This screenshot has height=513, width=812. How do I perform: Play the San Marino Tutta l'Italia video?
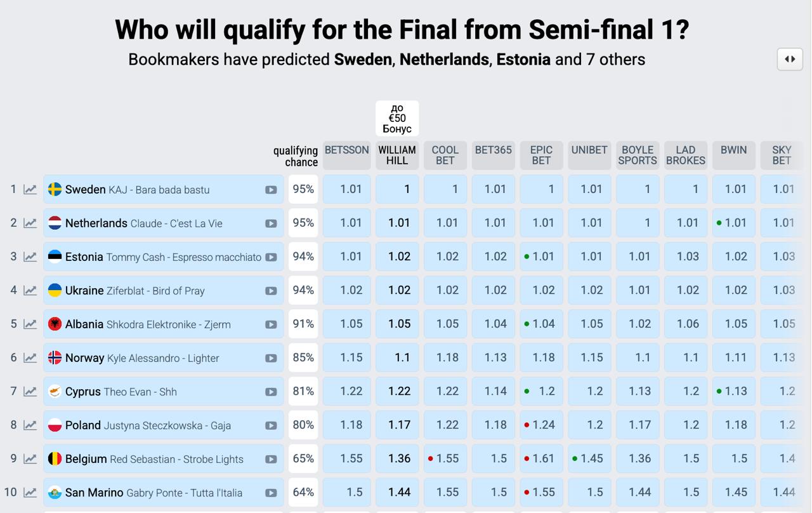(x=271, y=493)
